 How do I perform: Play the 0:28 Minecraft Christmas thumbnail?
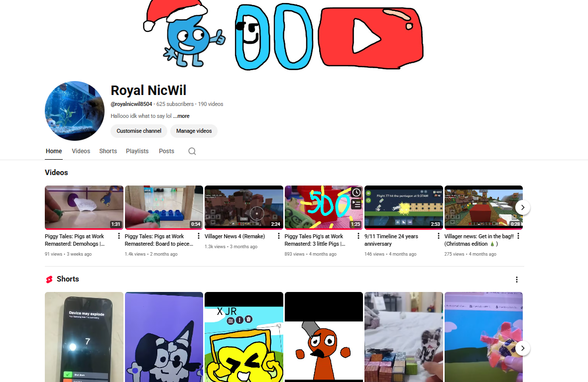click(x=483, y=207)
